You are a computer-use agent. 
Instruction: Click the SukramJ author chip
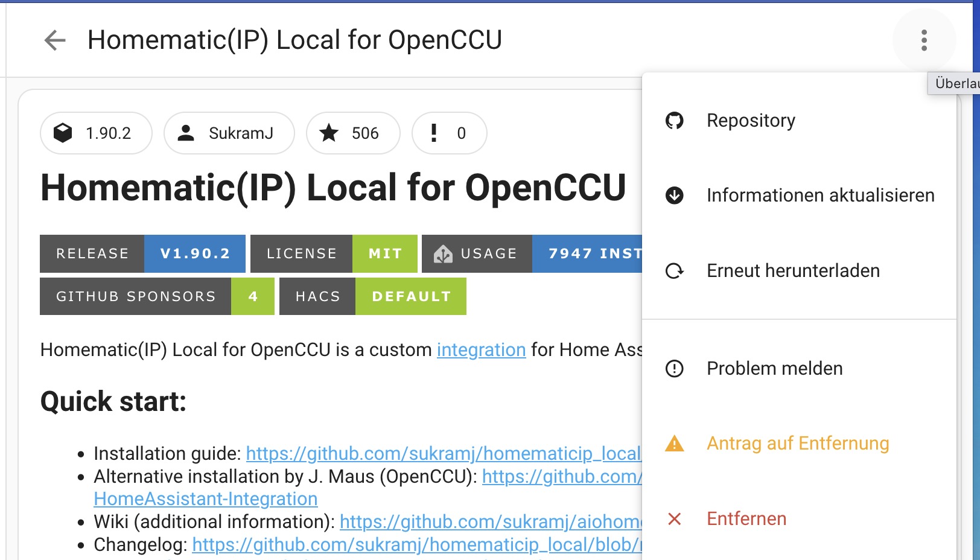point(229,133)
